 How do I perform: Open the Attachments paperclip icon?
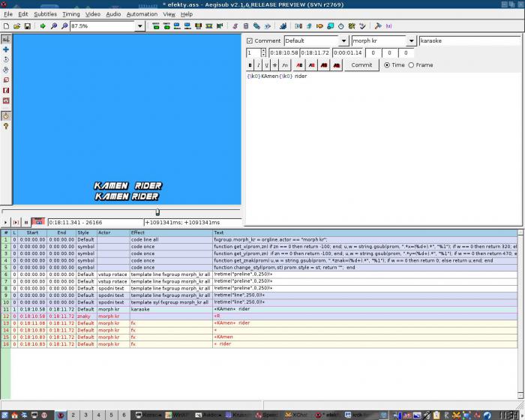256,25
